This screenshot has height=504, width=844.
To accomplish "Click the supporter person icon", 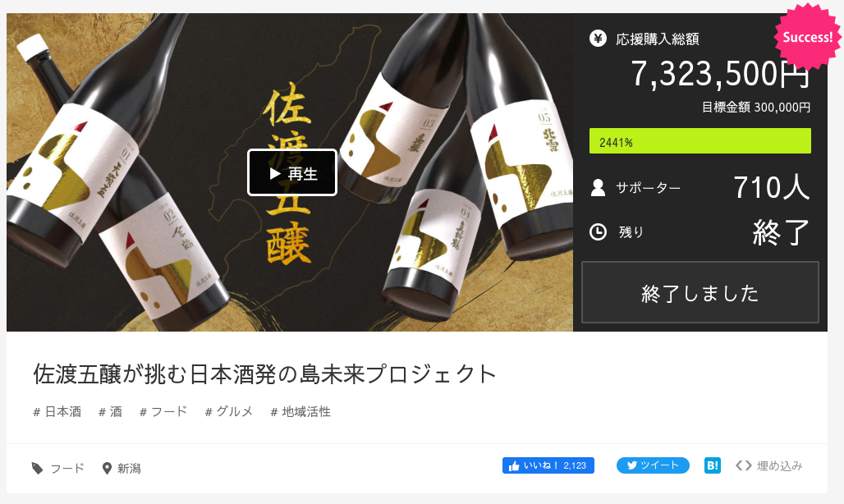I will pyautogui.click(x=598, y=188).
